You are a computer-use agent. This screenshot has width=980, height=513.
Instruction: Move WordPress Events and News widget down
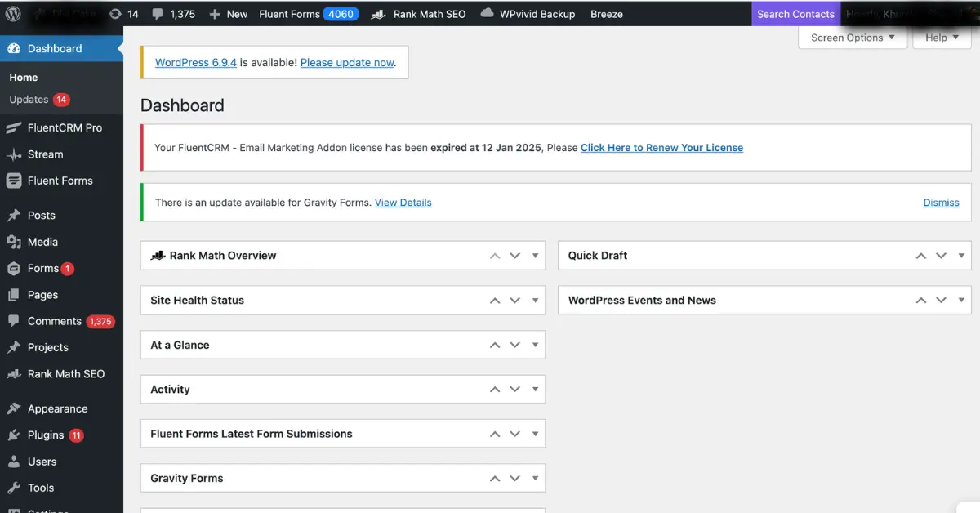click(x=942, y=301)
